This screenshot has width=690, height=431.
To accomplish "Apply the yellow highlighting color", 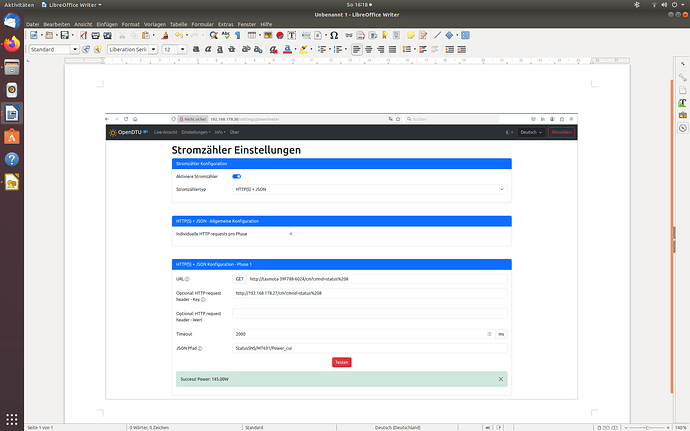I will click(x=303, y=49).
